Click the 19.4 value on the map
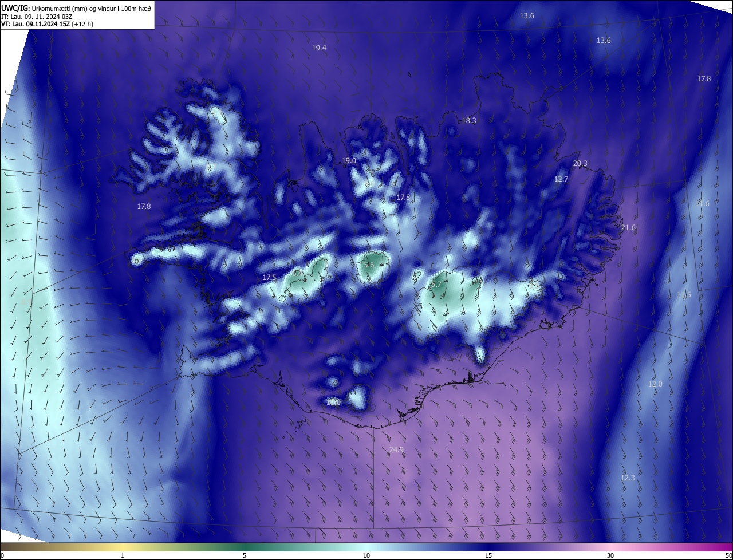The image size is (733, 560). pyautogui.click(x=319, y=48)
